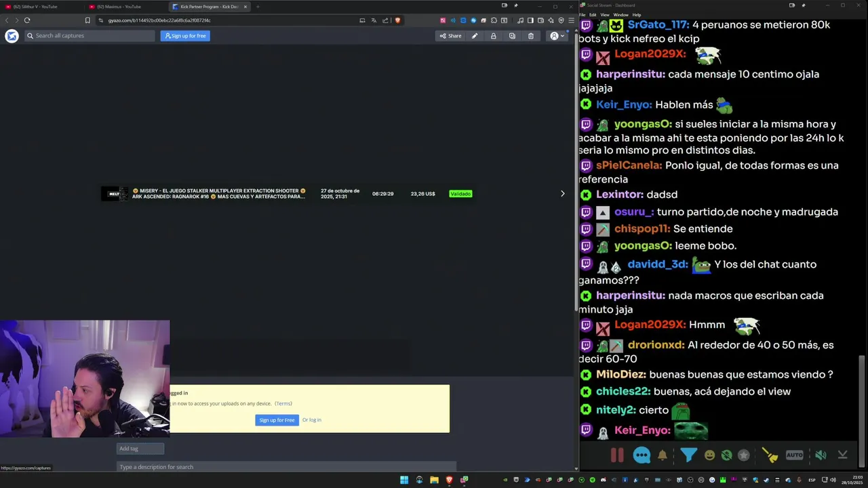Viewport: 868px width, 488px height.
Task: Open the Edit menu in Social Stream
Action: point(593,15)
